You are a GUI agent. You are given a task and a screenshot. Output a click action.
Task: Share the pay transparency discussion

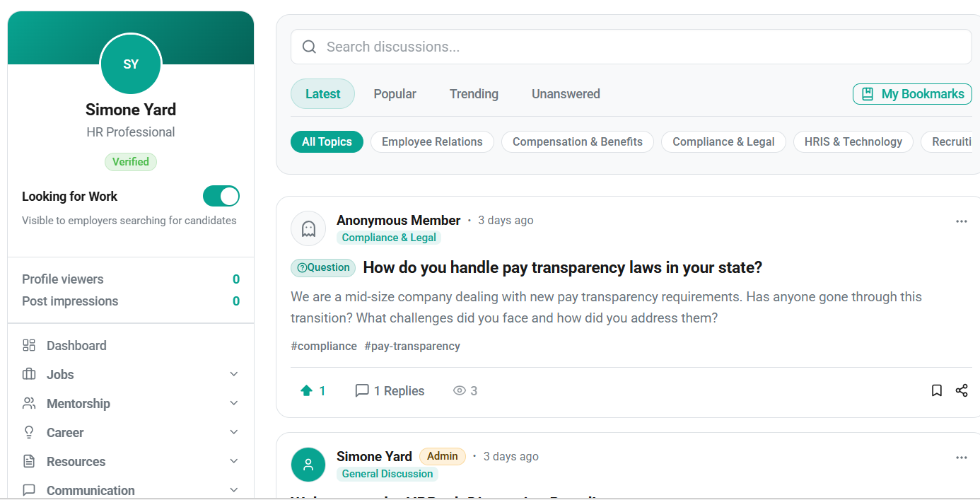pos(962,390)
